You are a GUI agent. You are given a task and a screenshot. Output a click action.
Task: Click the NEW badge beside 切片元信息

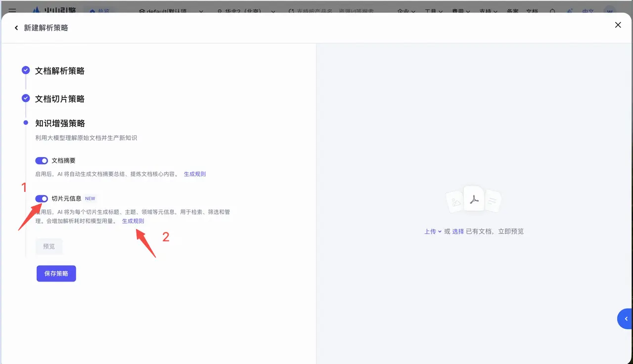click(x=90, y=199)
